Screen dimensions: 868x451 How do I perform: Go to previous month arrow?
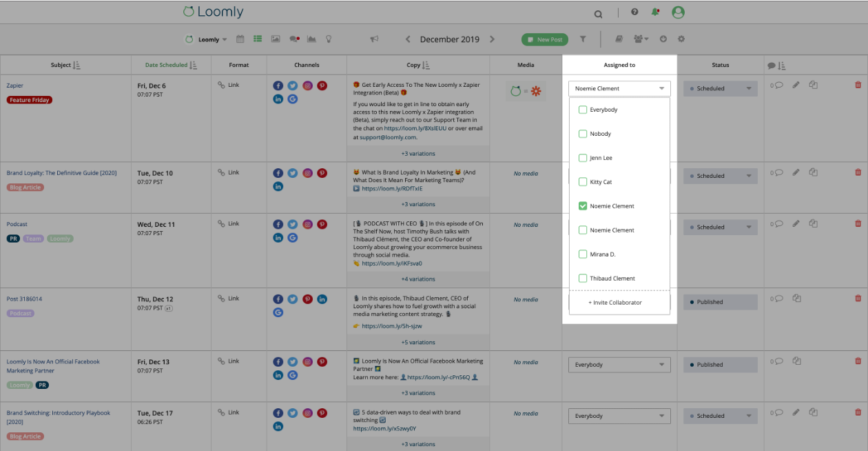tap(408, 39)
